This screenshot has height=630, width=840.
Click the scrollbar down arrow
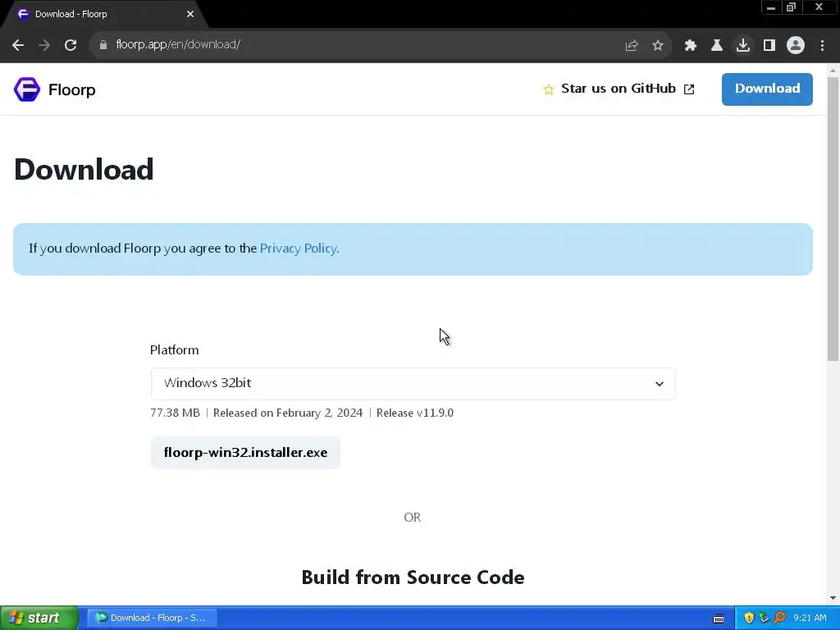tap(833, 598)
